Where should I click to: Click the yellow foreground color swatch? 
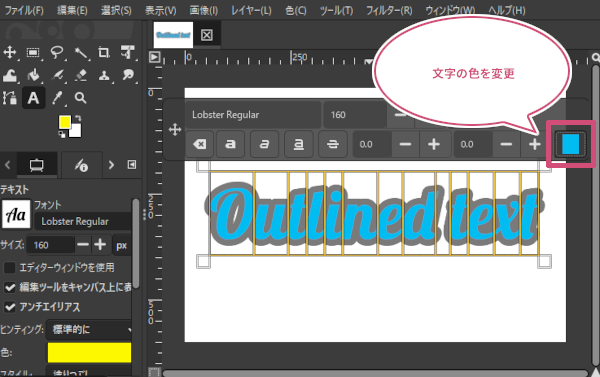point(64,122)
